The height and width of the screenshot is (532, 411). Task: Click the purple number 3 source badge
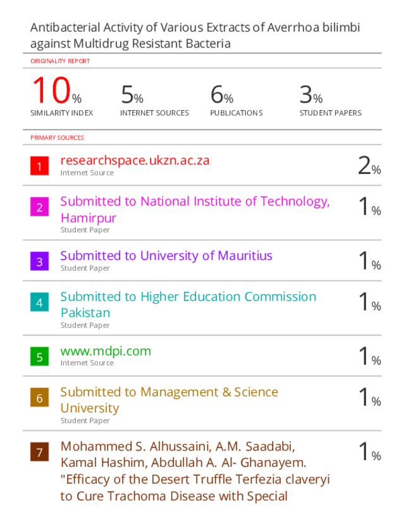pyautogui.click(x=39, y=261)
